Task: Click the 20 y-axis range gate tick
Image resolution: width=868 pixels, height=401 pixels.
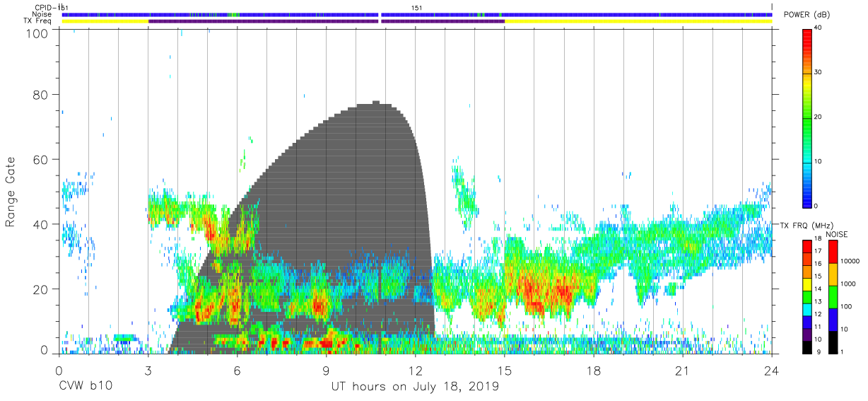Action: (x=40, y=289)
